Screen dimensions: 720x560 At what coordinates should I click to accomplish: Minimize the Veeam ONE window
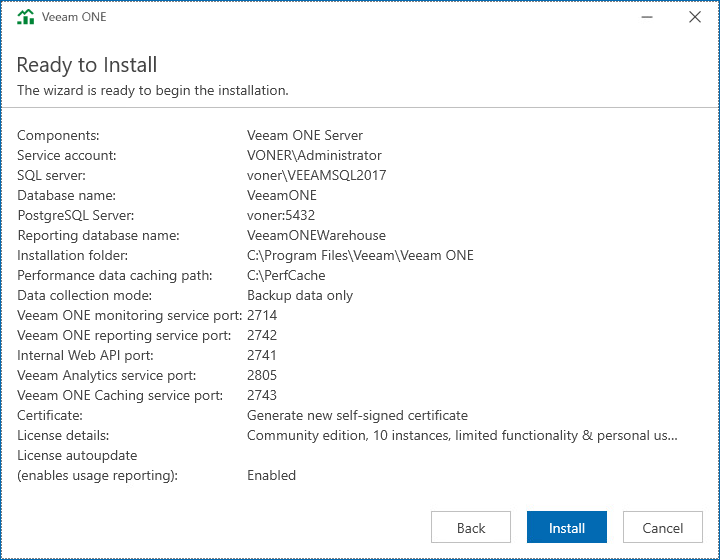coord(647,17)
